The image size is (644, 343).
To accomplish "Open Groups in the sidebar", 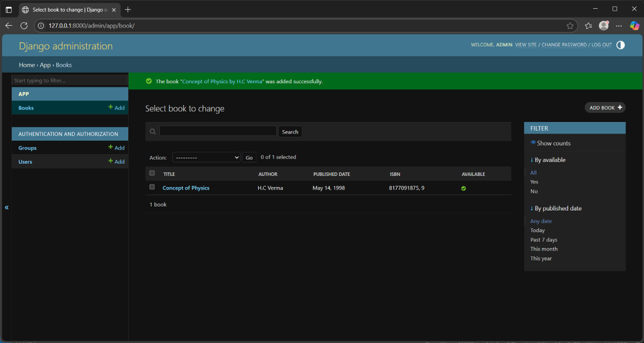I will (27, 148).
